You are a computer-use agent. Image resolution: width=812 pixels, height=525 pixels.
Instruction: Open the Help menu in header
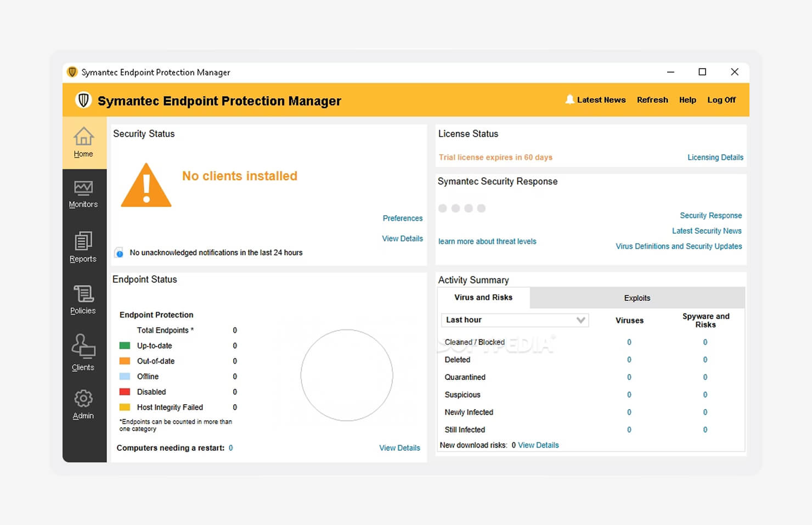(x=687, y=100)
